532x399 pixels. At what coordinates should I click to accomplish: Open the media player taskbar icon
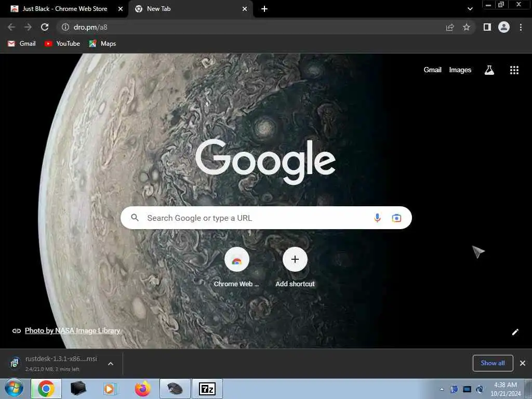click(x=110, y=389)
